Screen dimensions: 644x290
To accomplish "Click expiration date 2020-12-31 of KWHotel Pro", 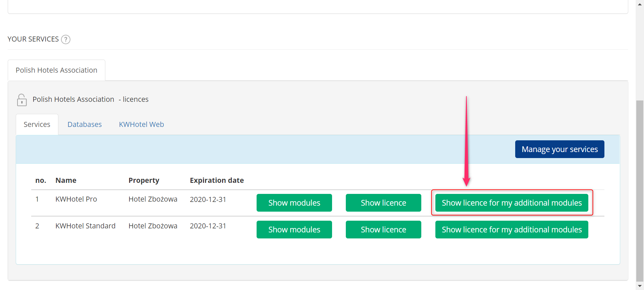I will point(208,200).
